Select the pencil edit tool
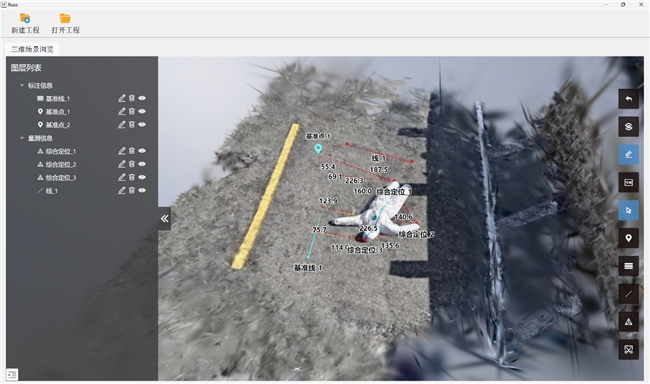The image size is (650, 384). (x=628, y=154)
